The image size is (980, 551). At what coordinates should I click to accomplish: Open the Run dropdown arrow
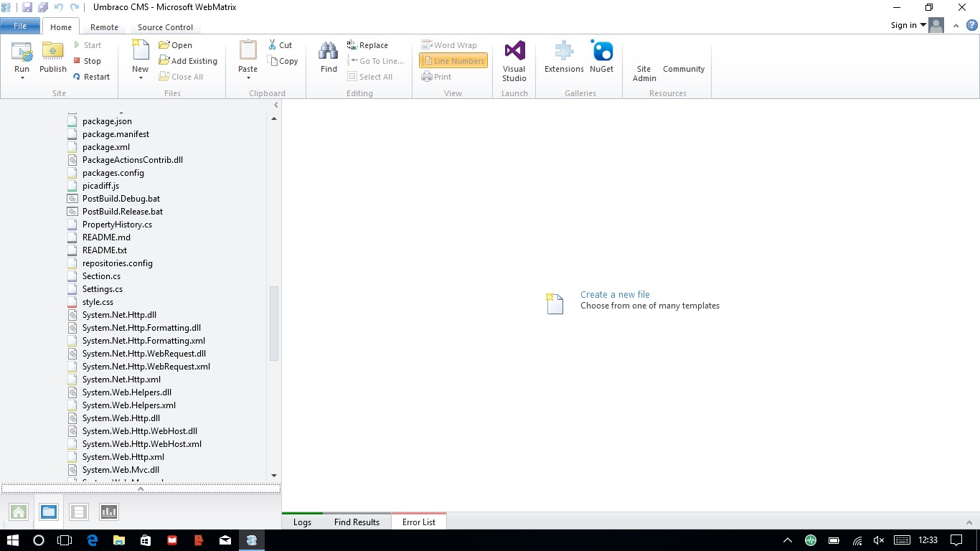point(22,77)
